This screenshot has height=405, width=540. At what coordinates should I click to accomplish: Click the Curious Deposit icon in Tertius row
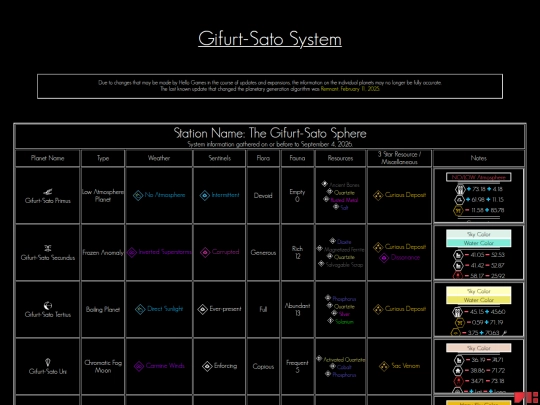pos(378,309)
